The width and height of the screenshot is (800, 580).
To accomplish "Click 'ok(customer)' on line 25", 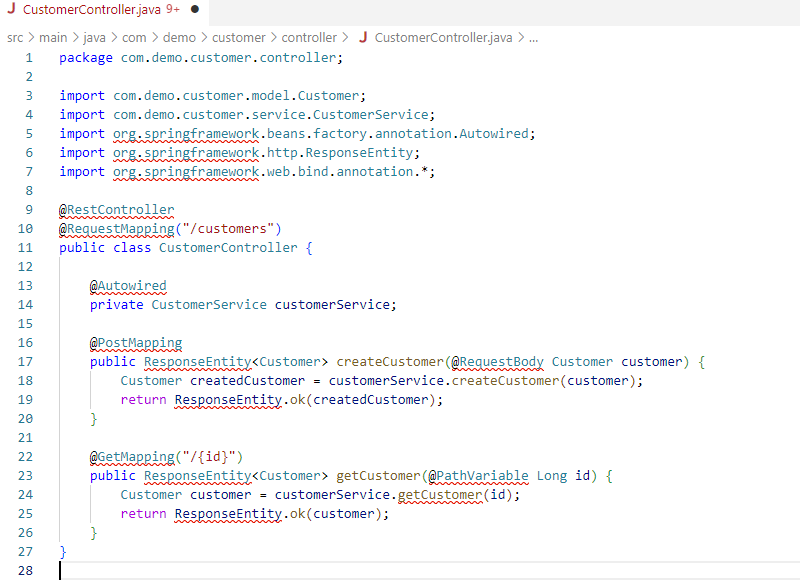I will 336,514.
